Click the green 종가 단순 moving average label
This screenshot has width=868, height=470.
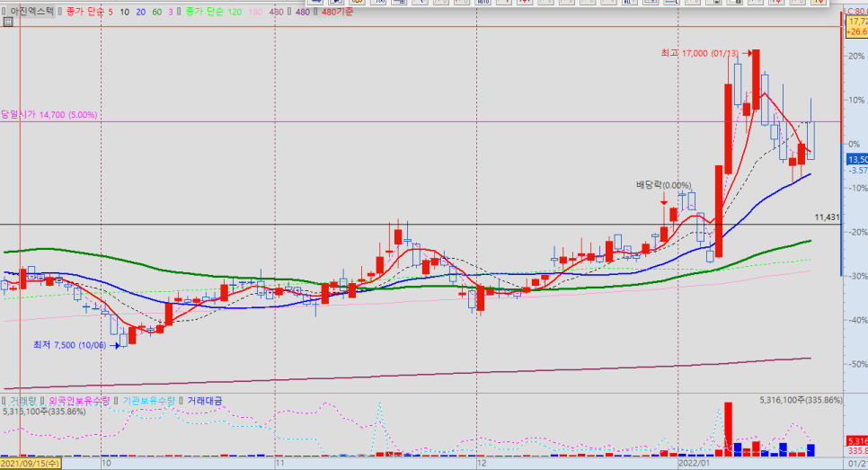[204, 12]
